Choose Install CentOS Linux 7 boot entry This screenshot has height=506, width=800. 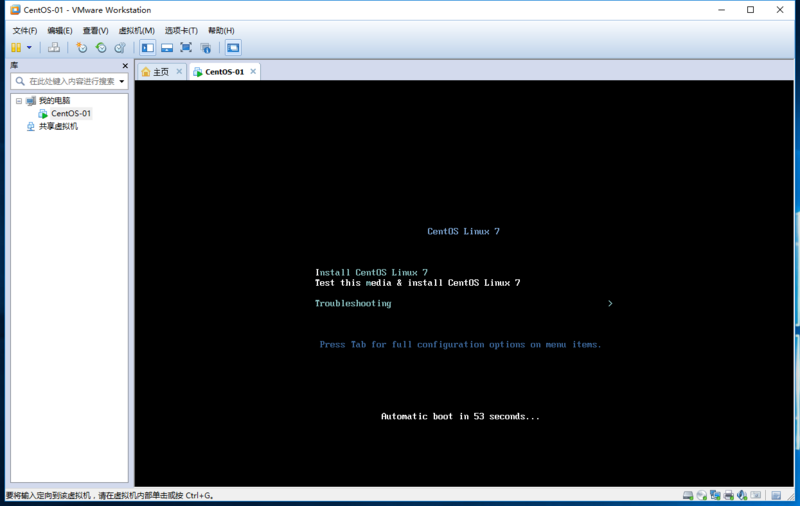pyautogui.click(x=371, y=272)
